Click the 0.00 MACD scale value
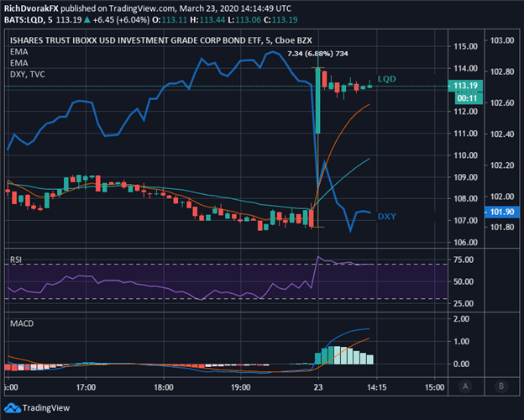 tap(461, 364)
